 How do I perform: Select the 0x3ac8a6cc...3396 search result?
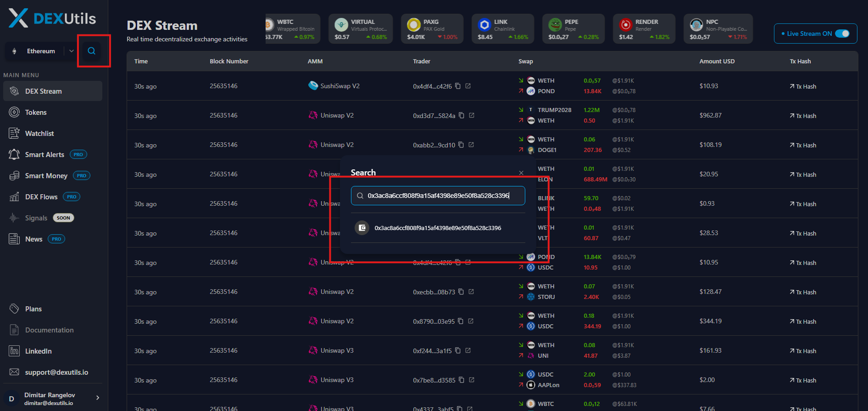point(438,228)
